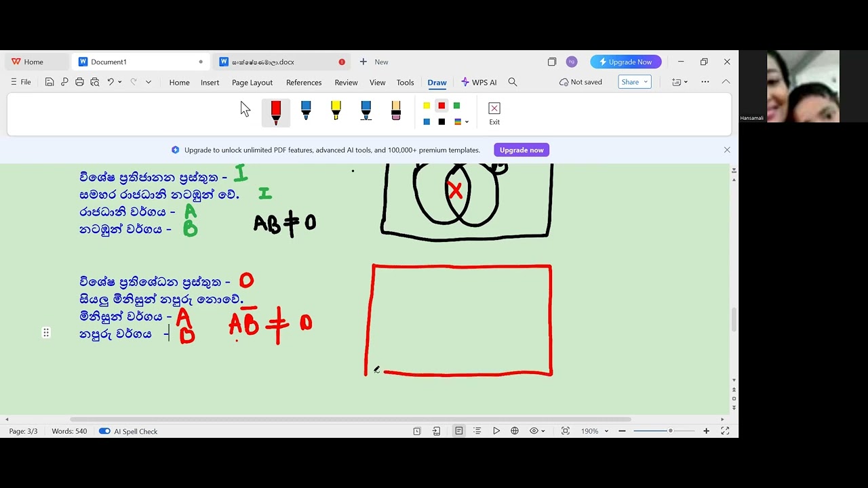Screen dimensions: 868x488
Task: Click the reading history icon in status bar
Action: 417,431
